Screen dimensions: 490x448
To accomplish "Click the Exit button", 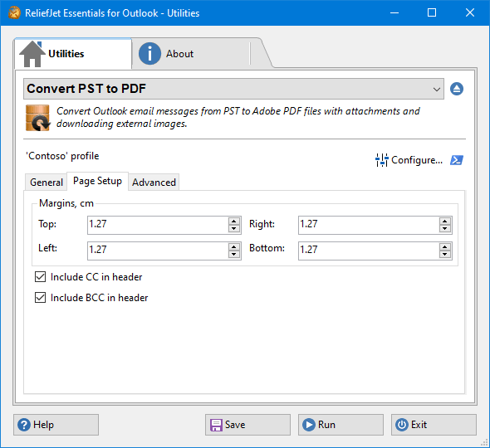I will click(x=434, y=425).
